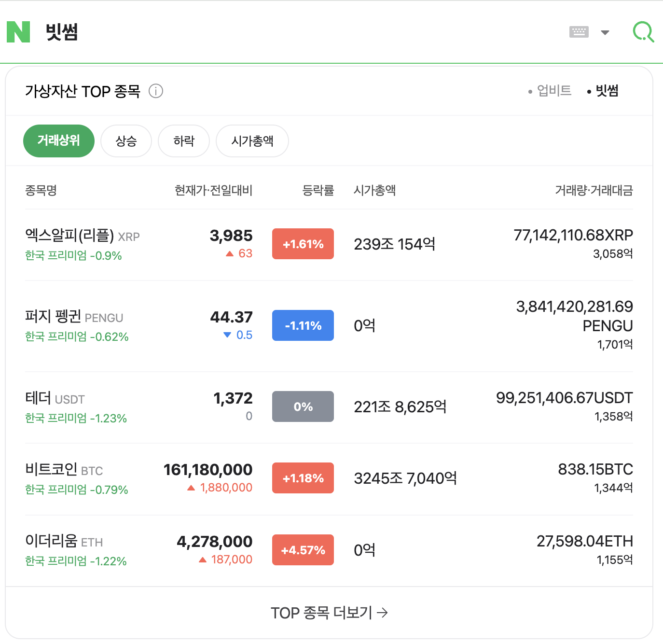The height and width of the screenshot is (644, 663).
Task: Click Ethereum price 4,278,000
Action: pyautogui.click(x=215, y=542)
